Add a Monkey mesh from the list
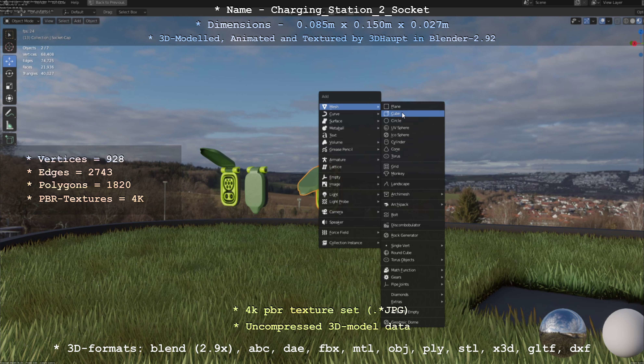The image size is (644, 364). coord(397,174)
